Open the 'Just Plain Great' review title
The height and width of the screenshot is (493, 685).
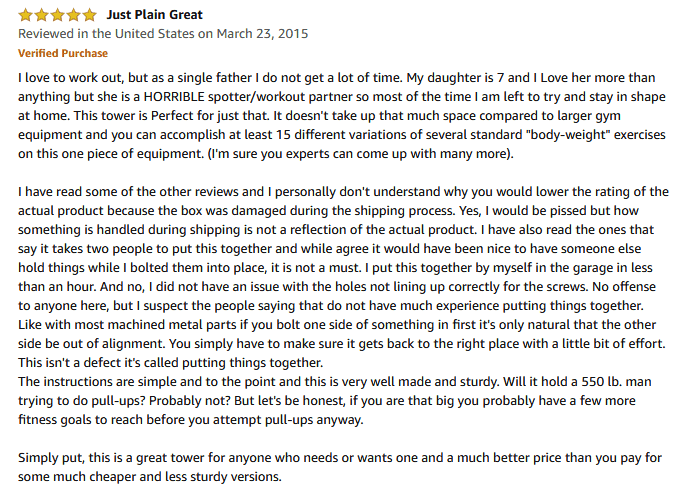[155, 15]
